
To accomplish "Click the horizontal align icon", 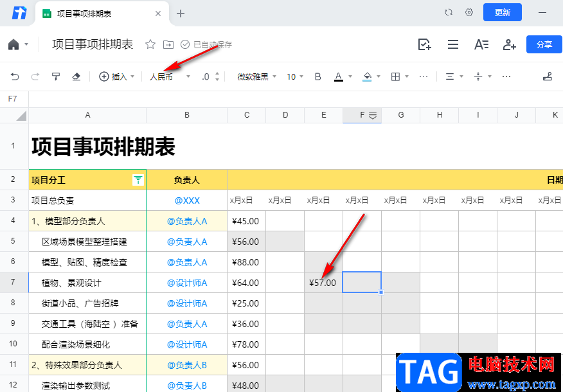I will point(449,76).
